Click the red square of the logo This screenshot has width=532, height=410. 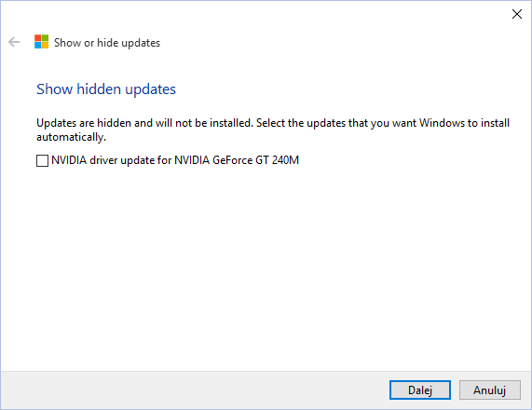[37, 38]
